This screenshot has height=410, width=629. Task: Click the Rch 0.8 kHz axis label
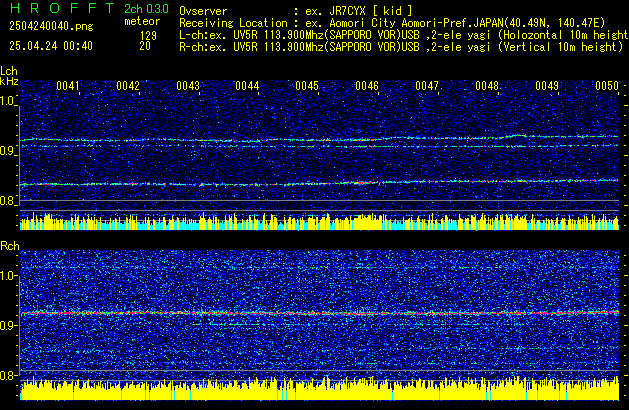[x=8, y=375]
